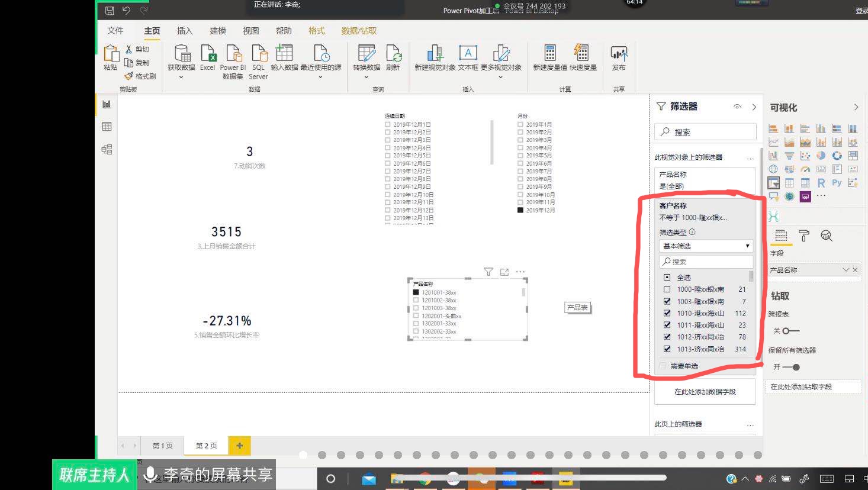Switch to the 插入 ribbon tab
Screen dimensions: 868x490
185,31
